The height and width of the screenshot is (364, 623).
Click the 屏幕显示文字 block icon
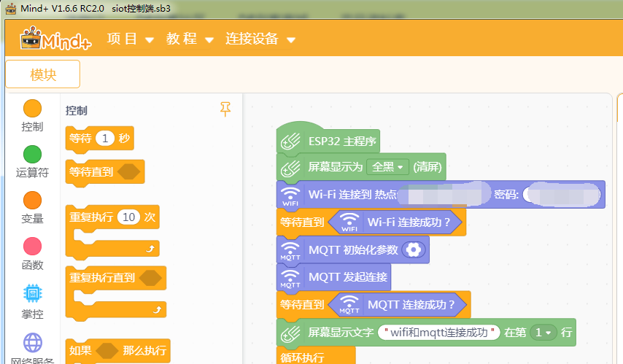pos(290,333)
